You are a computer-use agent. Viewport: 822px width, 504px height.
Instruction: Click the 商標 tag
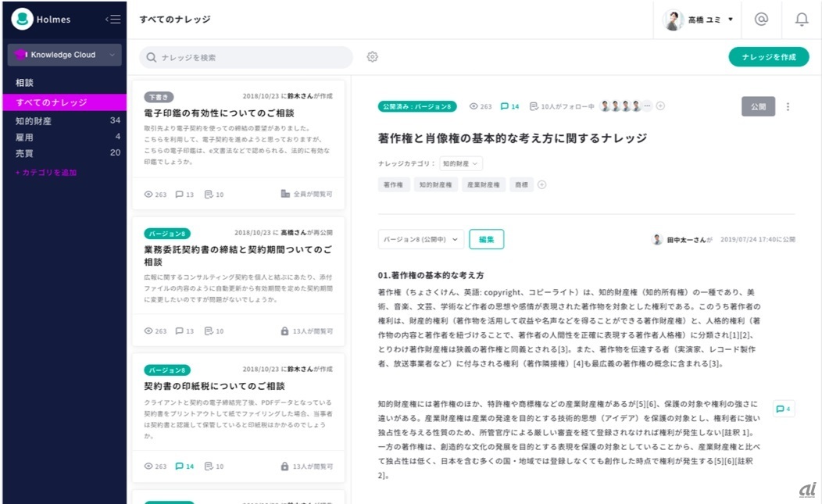(x=522, y=184)
